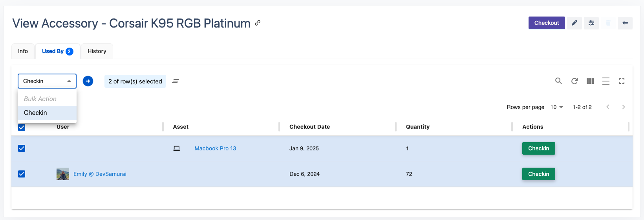Open the table search icon
The height and width of the screenshot is (220, 644).
pyautogui.click(x=558, y=81)
